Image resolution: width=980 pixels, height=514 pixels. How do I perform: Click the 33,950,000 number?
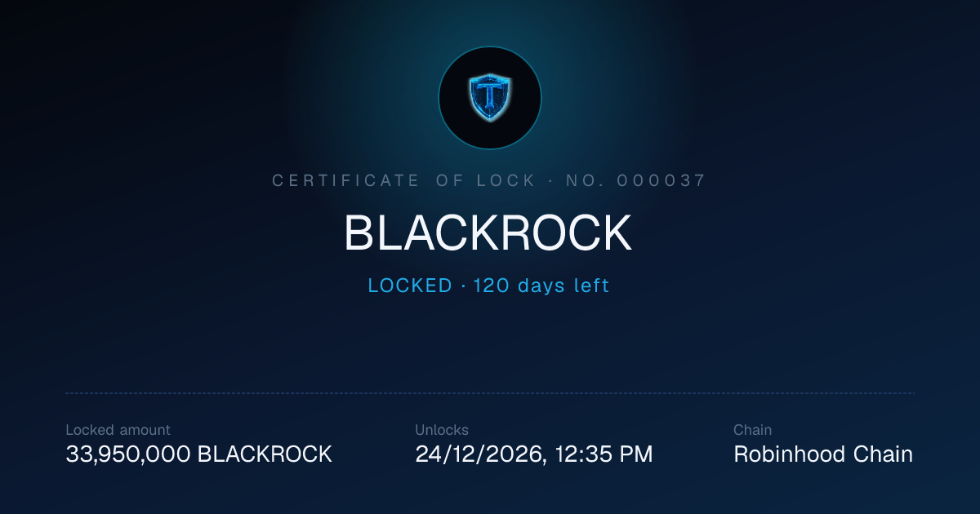pos(128,454)
